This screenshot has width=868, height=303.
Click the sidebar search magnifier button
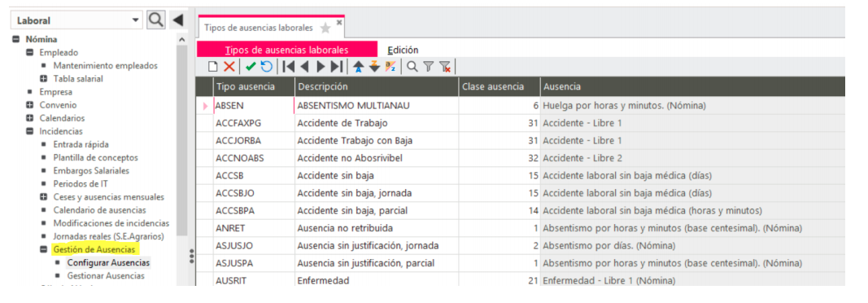point(156,20)
